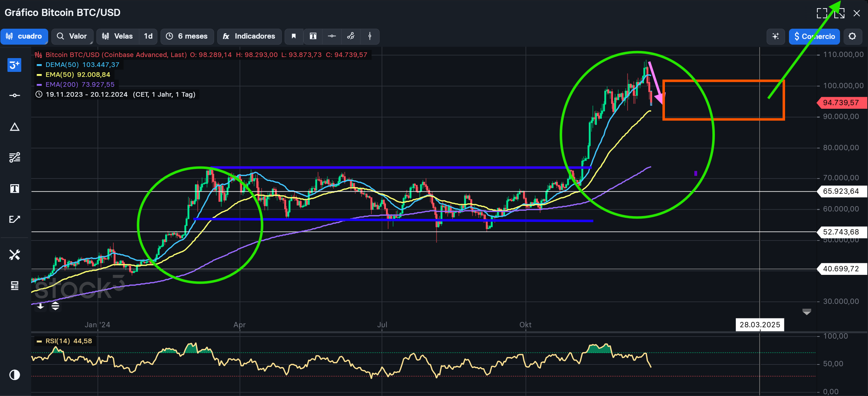
Task: Open the wrench and screwdriver tools
Action: click(15, 255)
